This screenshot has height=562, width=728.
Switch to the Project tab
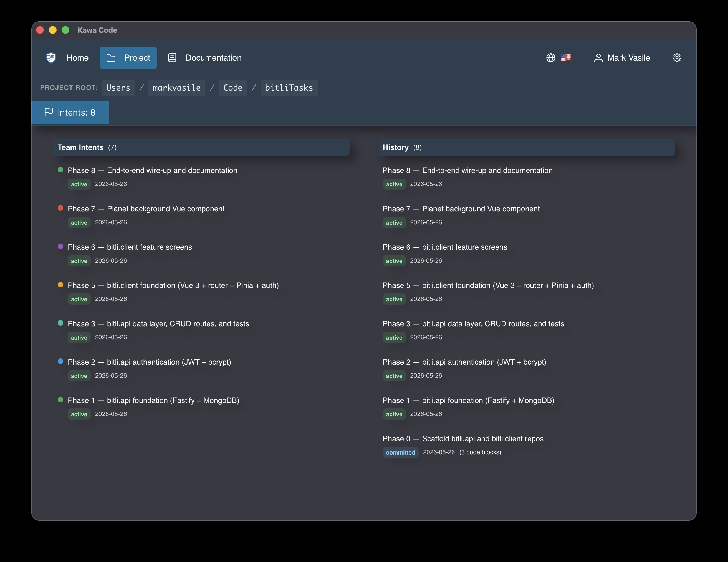point(128,58)
